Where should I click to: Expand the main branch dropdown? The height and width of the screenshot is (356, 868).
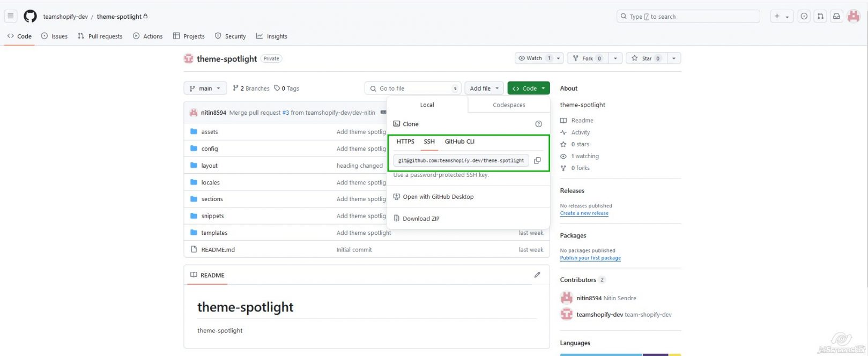coord(205,88)
